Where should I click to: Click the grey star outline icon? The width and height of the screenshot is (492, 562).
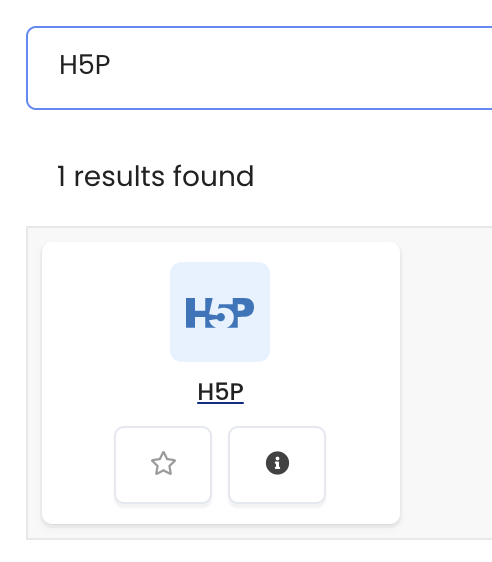click(163, 463)
